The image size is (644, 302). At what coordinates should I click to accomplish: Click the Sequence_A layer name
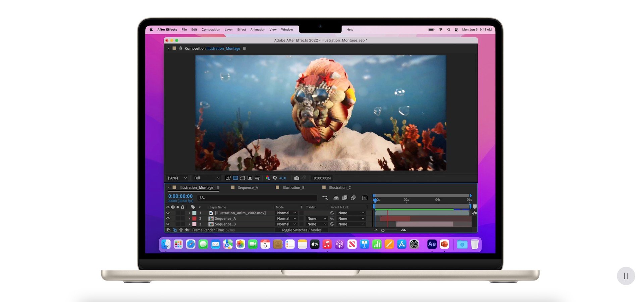(x=225, y=219)
